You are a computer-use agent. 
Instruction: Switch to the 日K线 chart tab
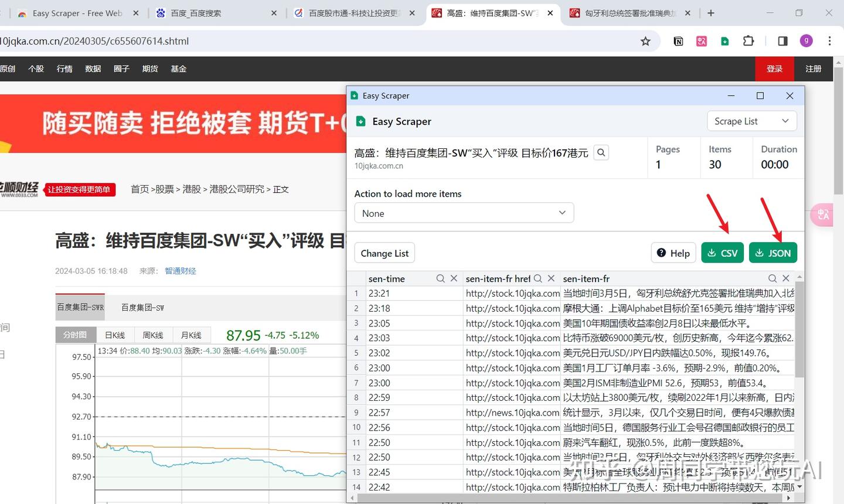[114, 335]
